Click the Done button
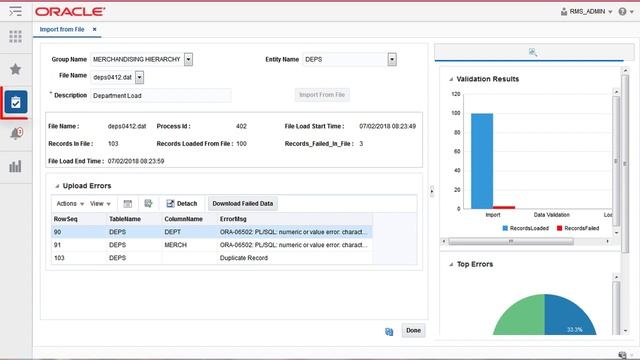Viewport: 640px width, 360px height. tap(413, 331)
